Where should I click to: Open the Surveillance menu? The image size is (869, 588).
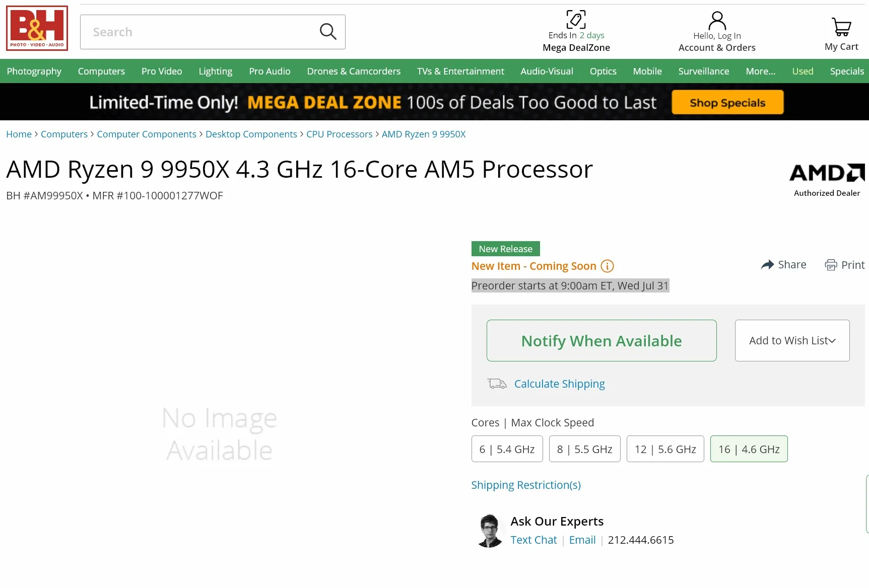pyautogui.click(x=703, y=71)
